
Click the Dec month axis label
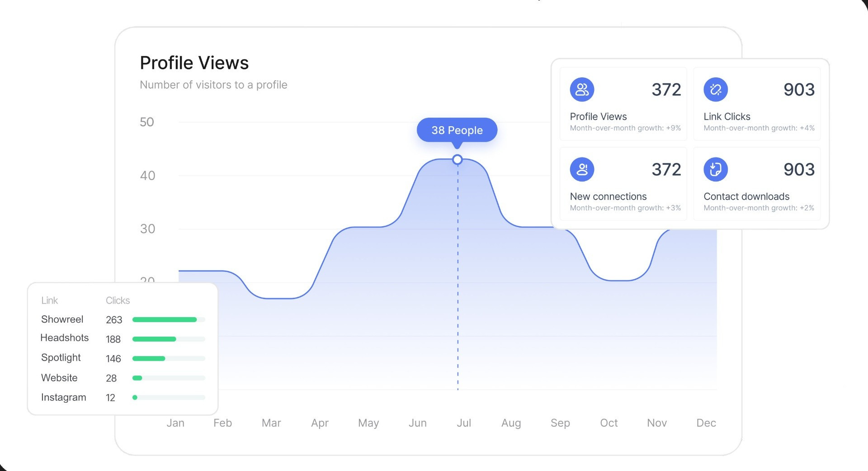706,423
